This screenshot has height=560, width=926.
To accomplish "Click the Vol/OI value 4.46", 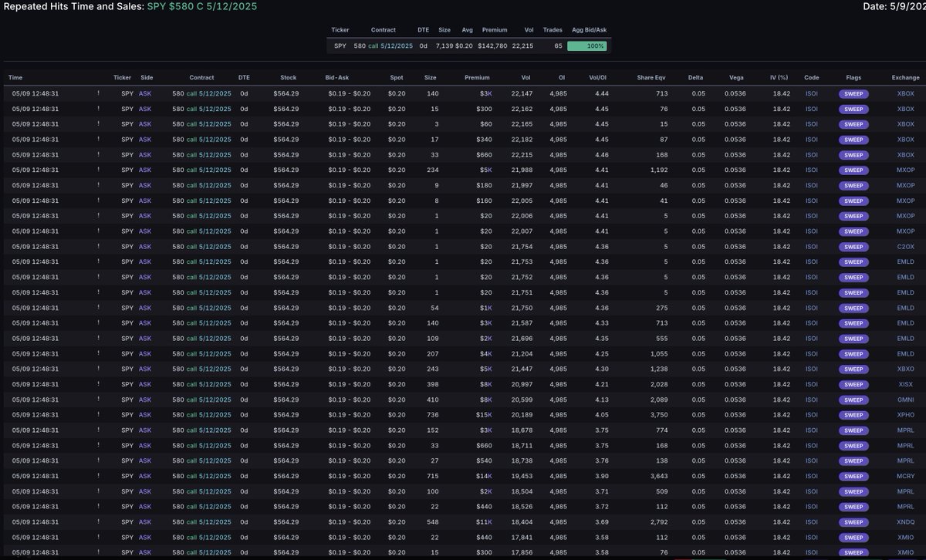I will pyautogui.click(x=602, y=154).
